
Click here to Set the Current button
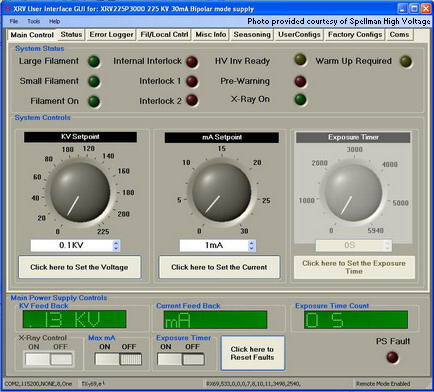coord(219,267)
